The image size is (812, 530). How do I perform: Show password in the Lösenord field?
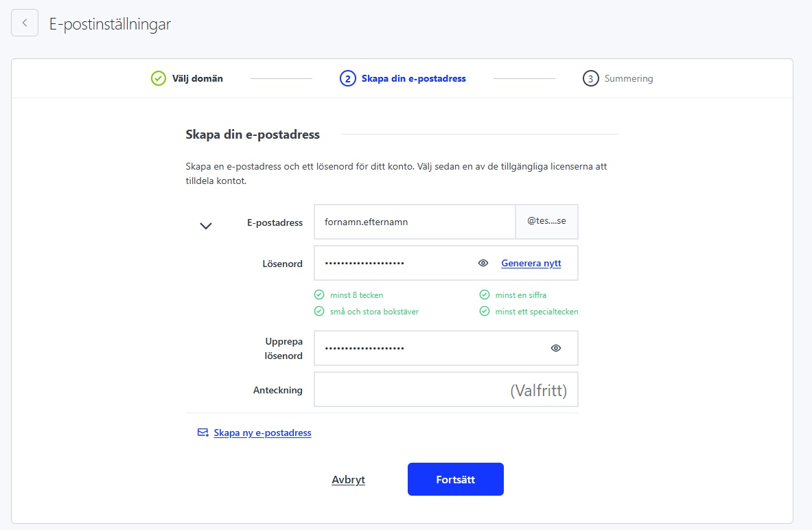[x=483, y=263]
